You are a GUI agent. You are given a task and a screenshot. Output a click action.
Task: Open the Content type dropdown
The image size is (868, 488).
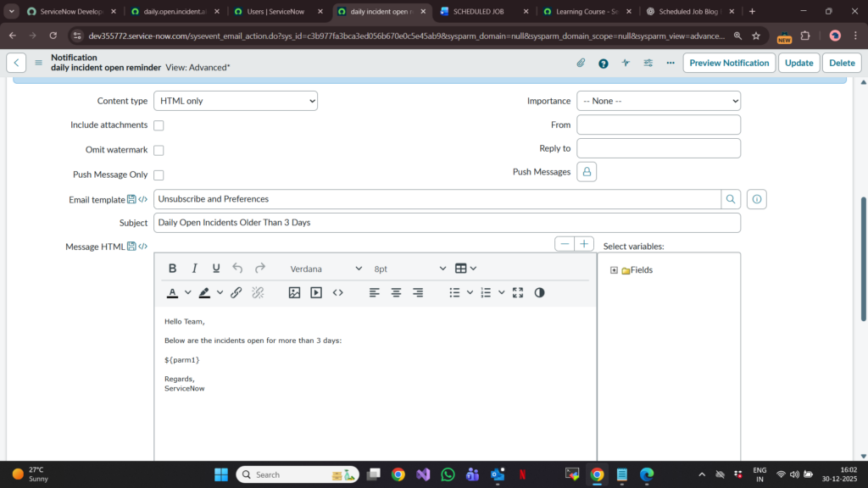pos(236,101)
